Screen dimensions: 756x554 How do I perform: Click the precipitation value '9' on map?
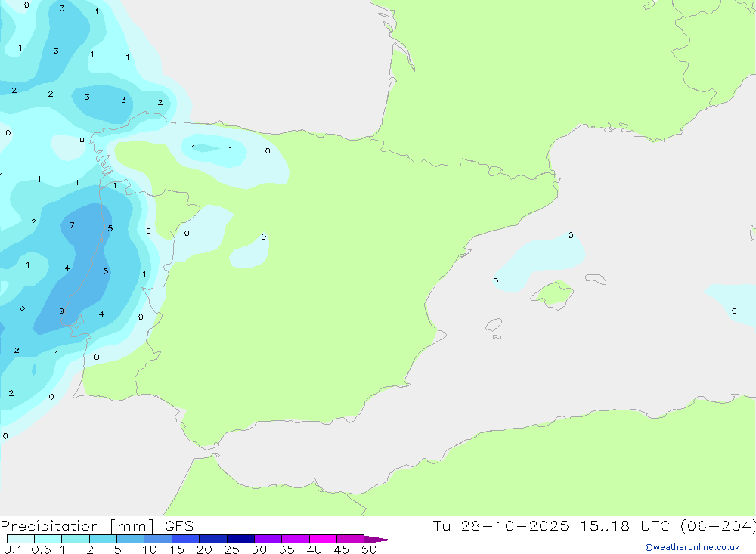click(x=61, y=311)
